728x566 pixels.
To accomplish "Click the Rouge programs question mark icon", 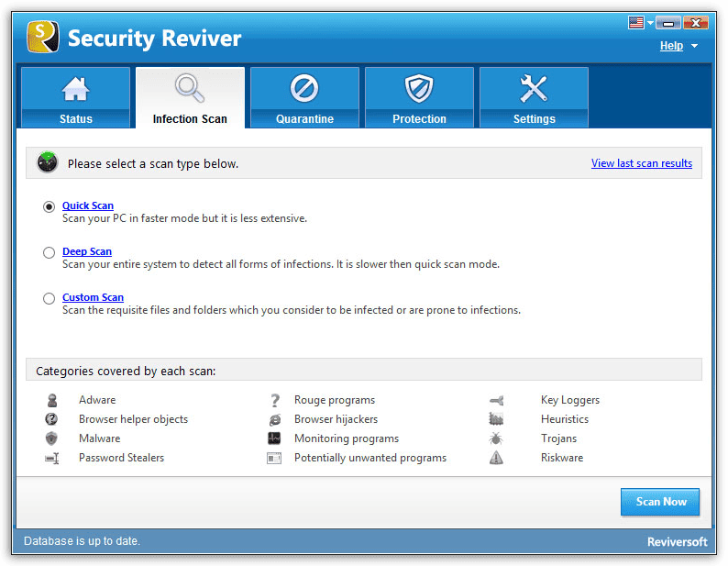I will tap(275, 400).
